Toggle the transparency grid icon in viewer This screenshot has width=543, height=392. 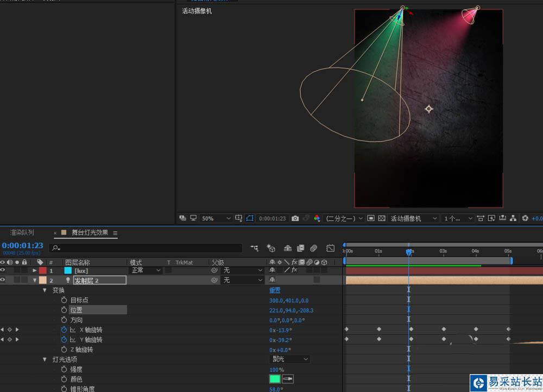pos(382,218)
